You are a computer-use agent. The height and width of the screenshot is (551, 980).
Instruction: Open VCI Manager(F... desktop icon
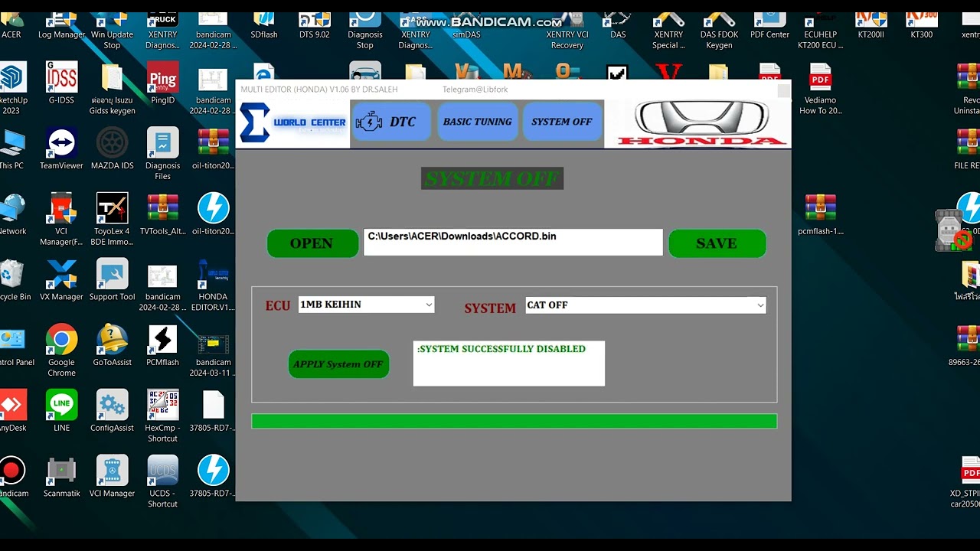point(61,219)
